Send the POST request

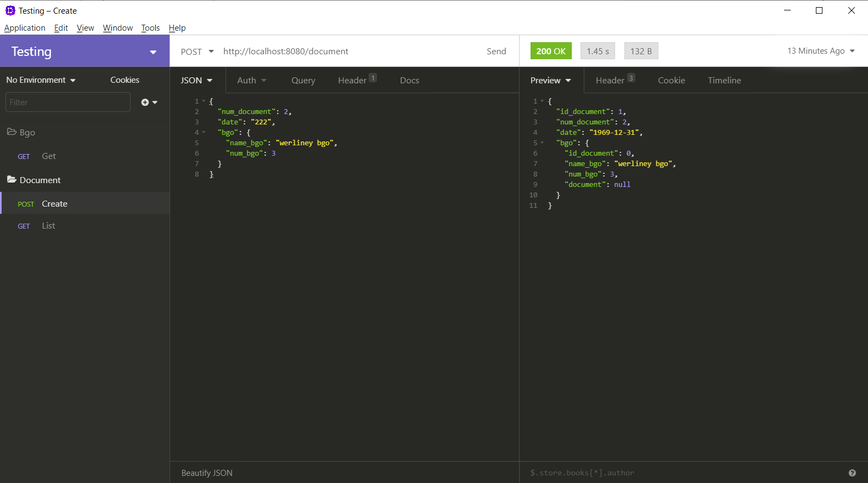pos(497,51)
